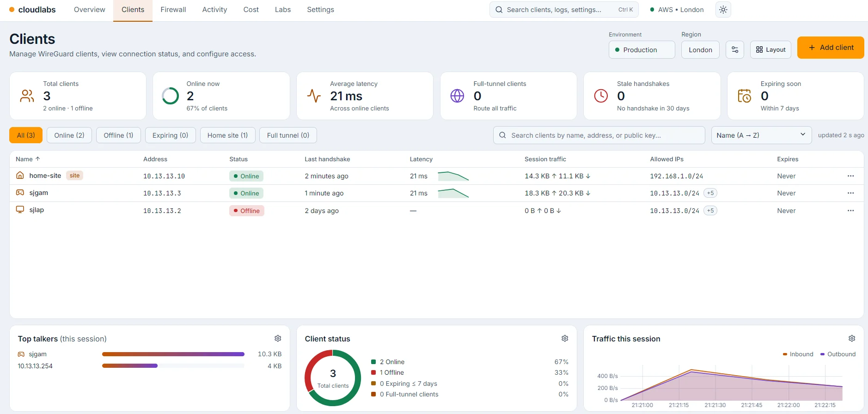Screen dimensions: 868x414
Task: Click the Total clients users icon
Action: (27, 96)
